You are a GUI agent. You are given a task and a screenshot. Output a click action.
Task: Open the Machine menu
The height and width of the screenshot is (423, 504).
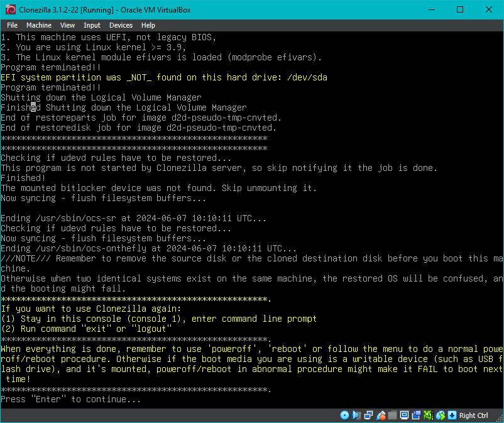coord(39,25)
